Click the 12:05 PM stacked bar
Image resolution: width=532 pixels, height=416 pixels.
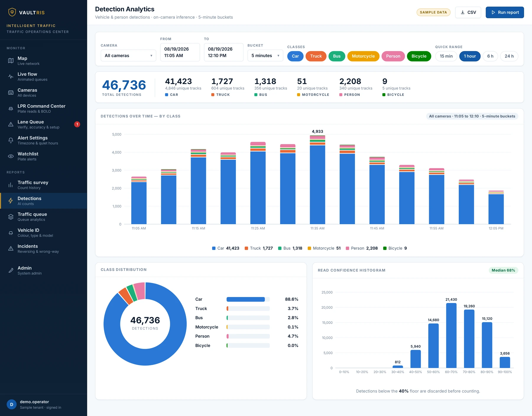coord(496,207)
